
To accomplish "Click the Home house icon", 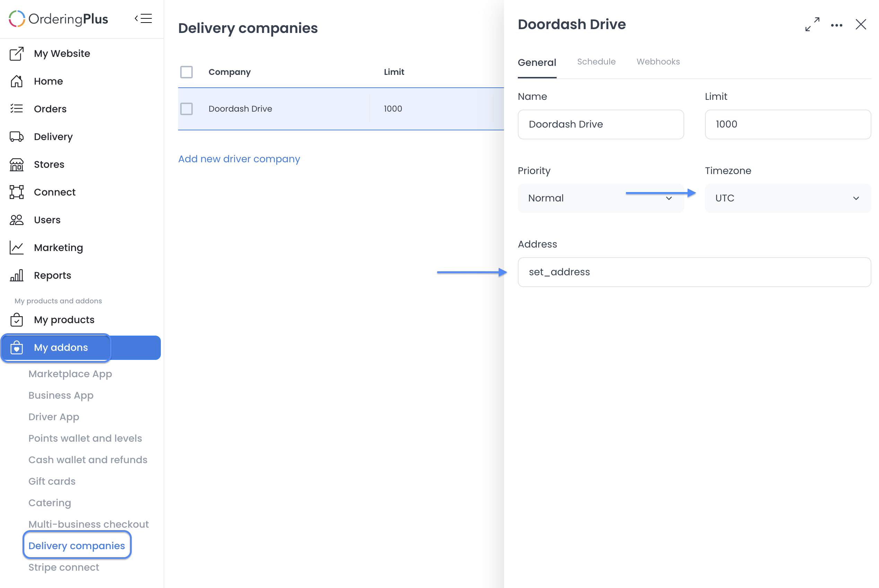I will tap(17, 81).
